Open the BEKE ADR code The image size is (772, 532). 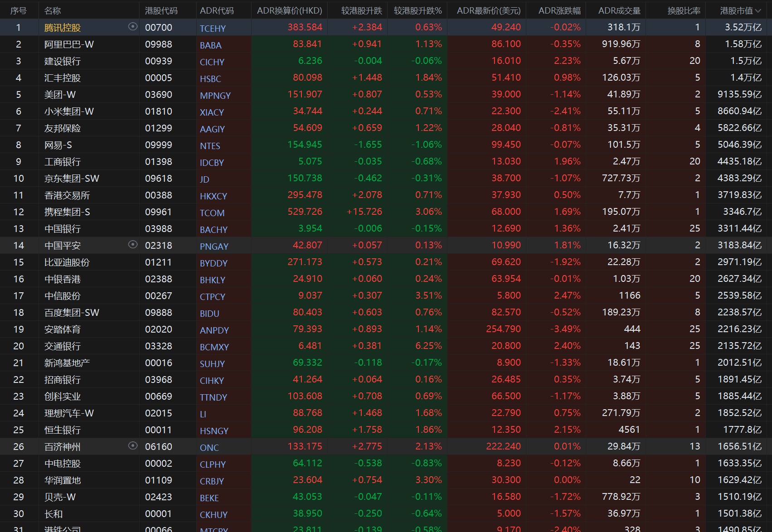coord(209,498)
